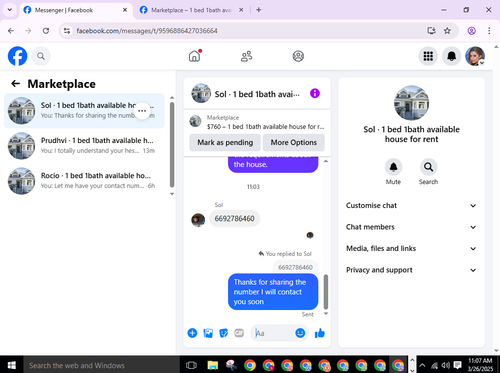This screenshot has height=373, width=500.
Task: Open the Facebook menu grid icon
Action: (428, 56)
